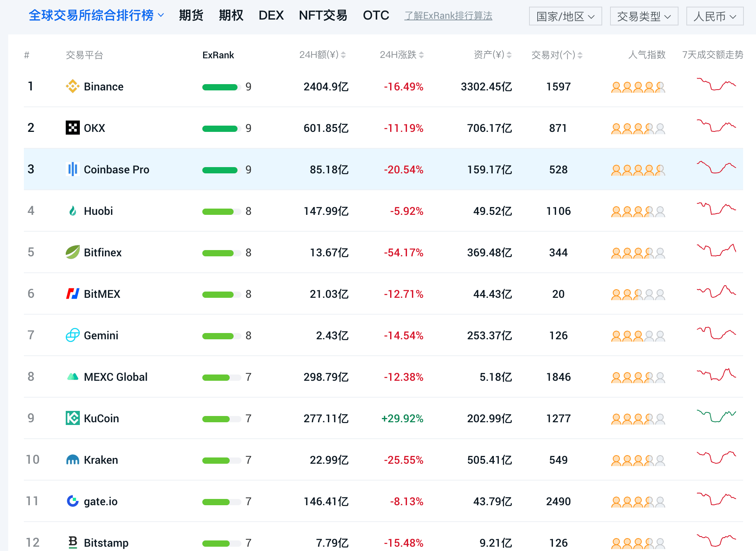Switch to the NFT交易 tab

[x=323, y=15]
